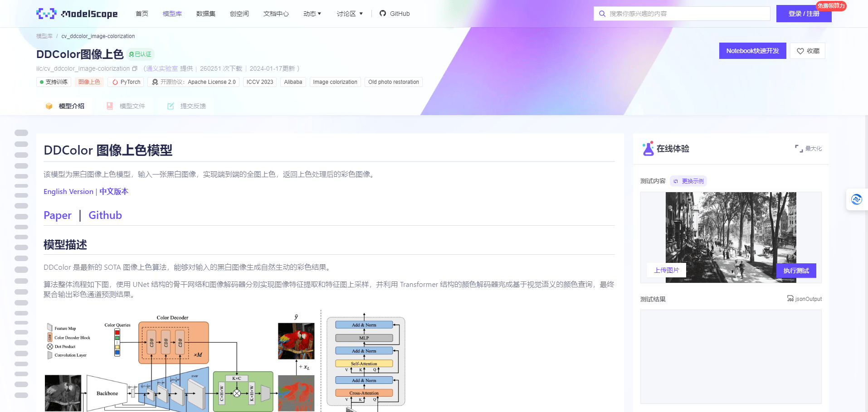Open the 动态 dropdown menu
This screenshot has width=868, height=412.
tap(312, 14)
